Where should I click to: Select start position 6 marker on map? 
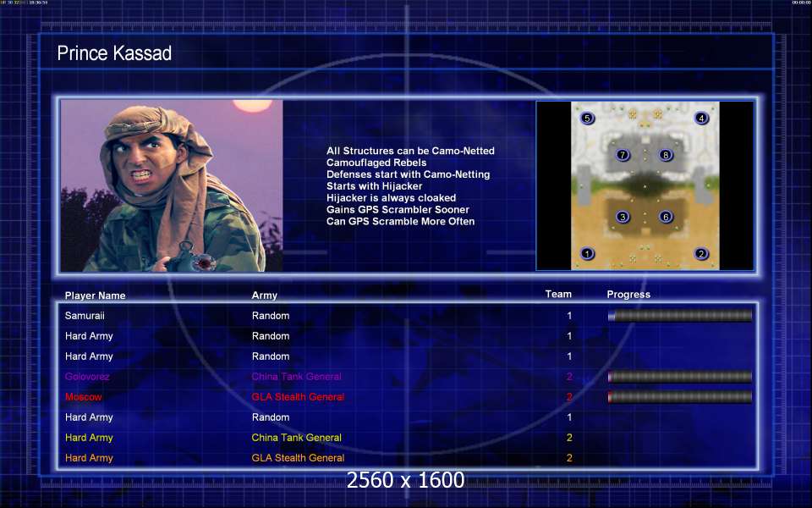[666, 217]
